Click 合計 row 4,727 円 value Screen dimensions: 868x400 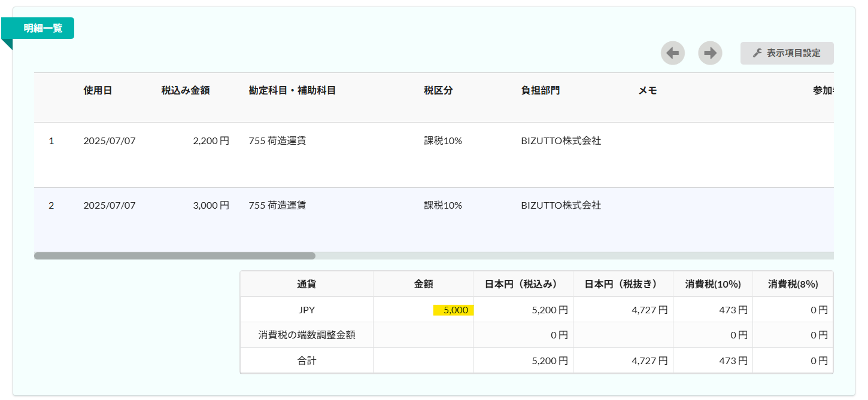coord(650,361)
